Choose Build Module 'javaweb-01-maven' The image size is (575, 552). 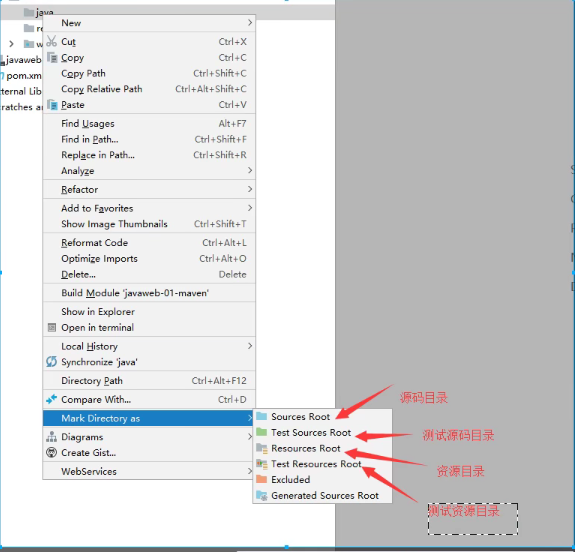(x=149, y=293)
